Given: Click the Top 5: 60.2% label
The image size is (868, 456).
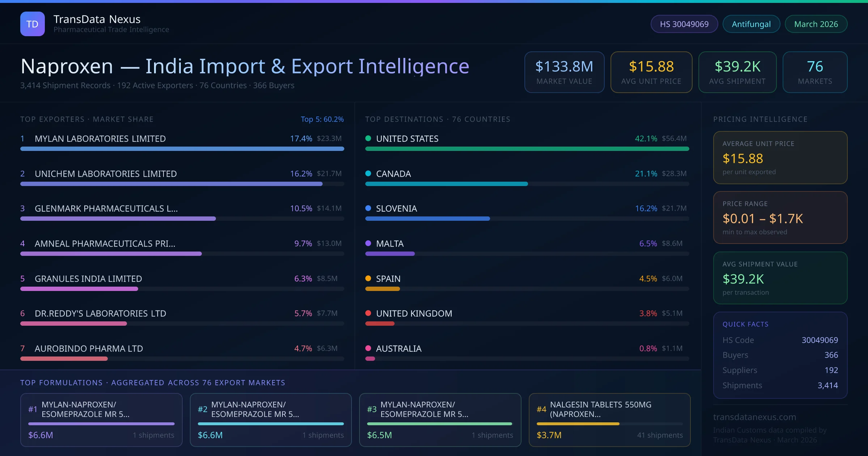Looking at the screenshot, I should (x=322, y=119).
